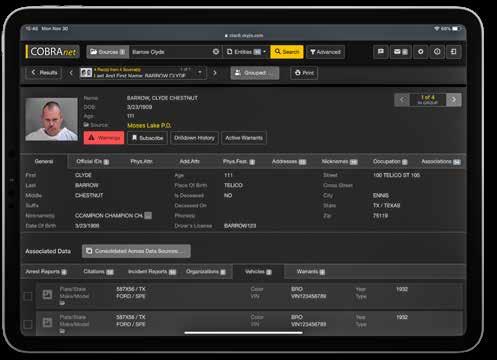Open the Organizations tab

(x=206, y=272)
